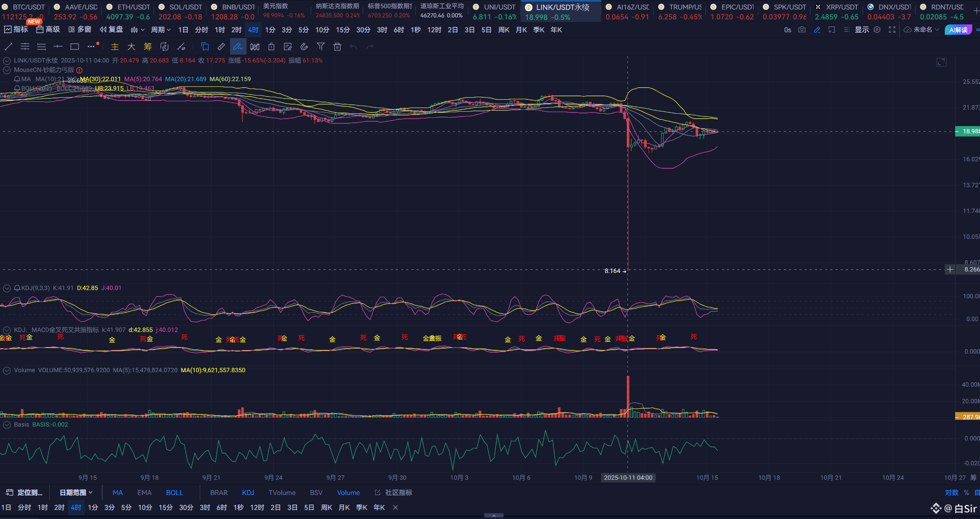Toggle the brush drawing tool
The width and height of the screenshot is (980, 519).
click(x=238, y=47)
